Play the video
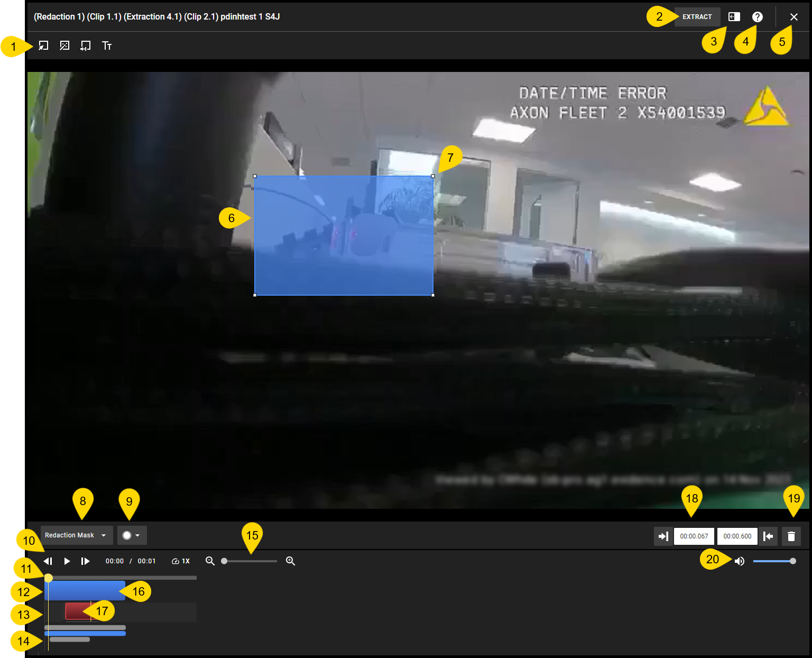The width and height of the screenshot is (812, 658). [67, 561]
